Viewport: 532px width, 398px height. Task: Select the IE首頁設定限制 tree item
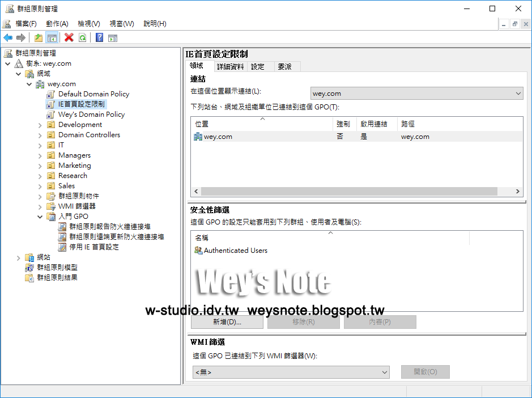pyautogui.click(x=82, y=104)
